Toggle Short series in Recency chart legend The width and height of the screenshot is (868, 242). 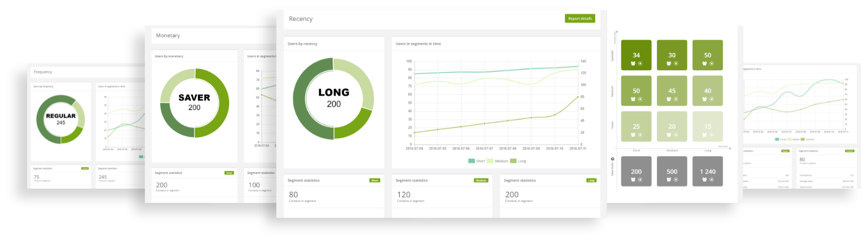point(476,161)
